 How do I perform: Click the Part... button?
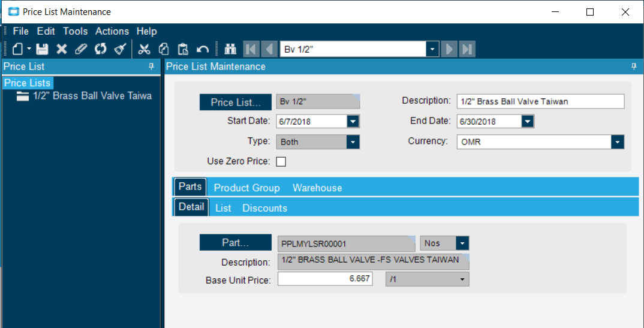point(236,243)
